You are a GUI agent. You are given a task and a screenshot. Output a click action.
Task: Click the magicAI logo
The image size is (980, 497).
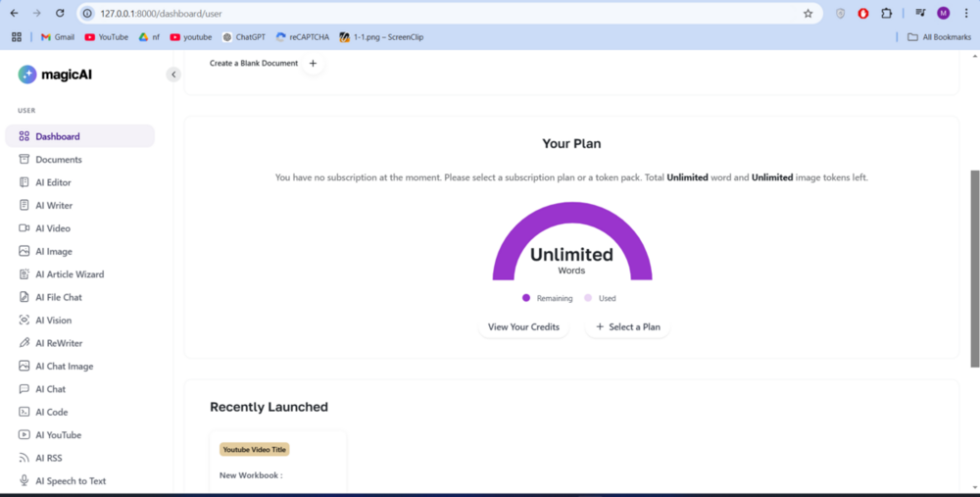[x=55, y=75]
